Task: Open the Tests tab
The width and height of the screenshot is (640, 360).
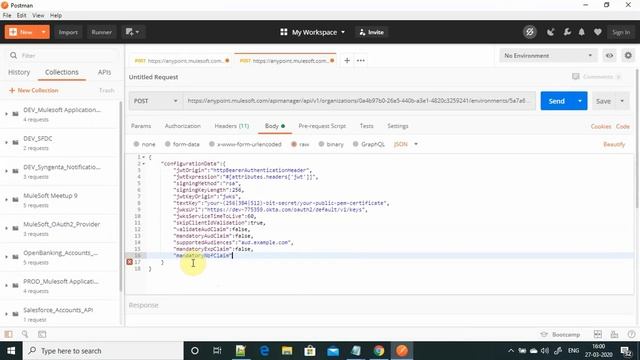Action: pos(366,126)
